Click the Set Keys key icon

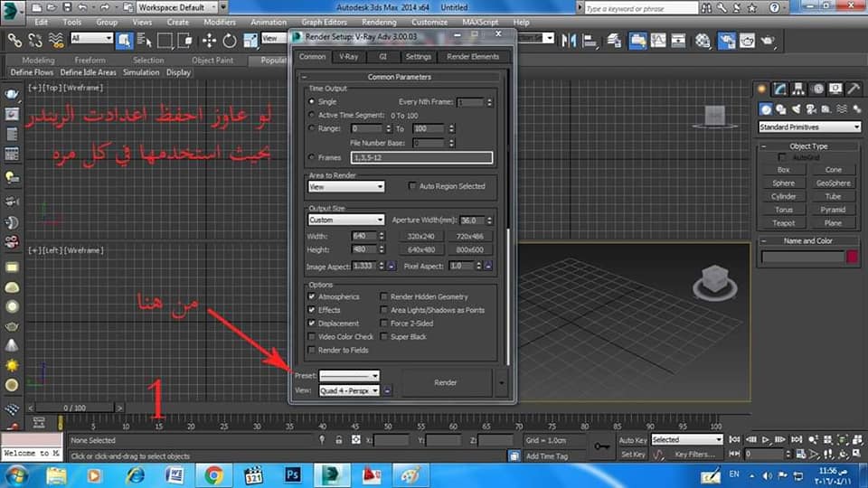[x=602, y=446]
